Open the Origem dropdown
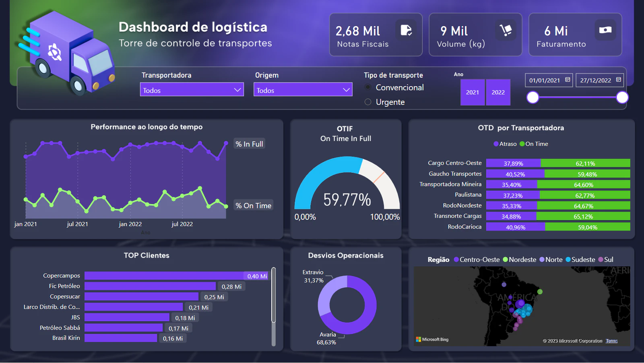The height and width of the screenshot is (363, 644). click(x=303, y=89)
